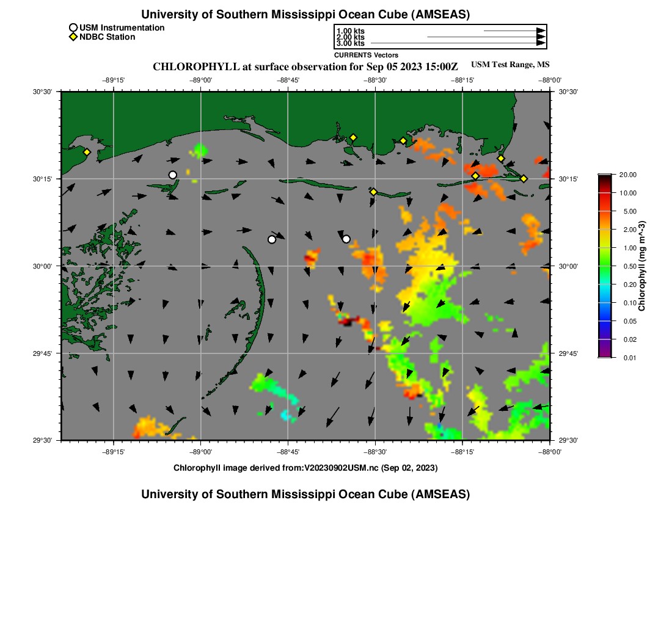Select the middle USM instrumentation circle marker

coord(272,239)
